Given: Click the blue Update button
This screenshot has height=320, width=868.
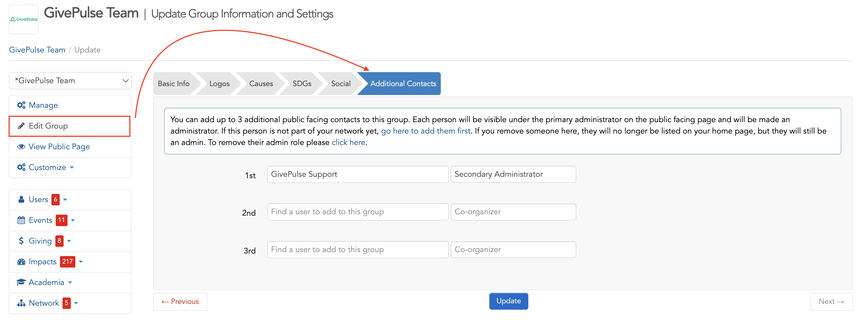Looking at the screenshot, I should click(x=509, y=301).
